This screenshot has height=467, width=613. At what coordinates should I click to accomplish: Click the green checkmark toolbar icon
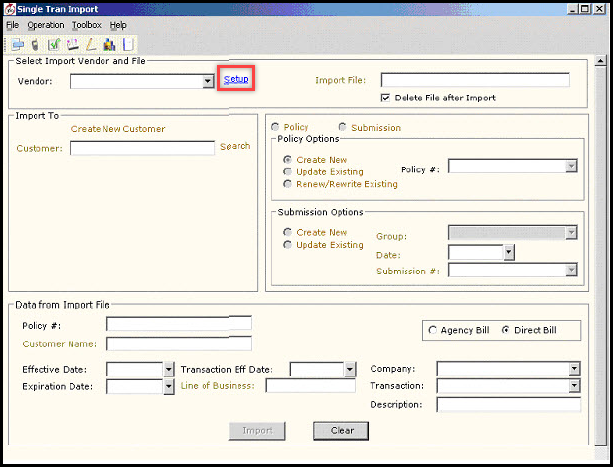[x=54, y=44]
